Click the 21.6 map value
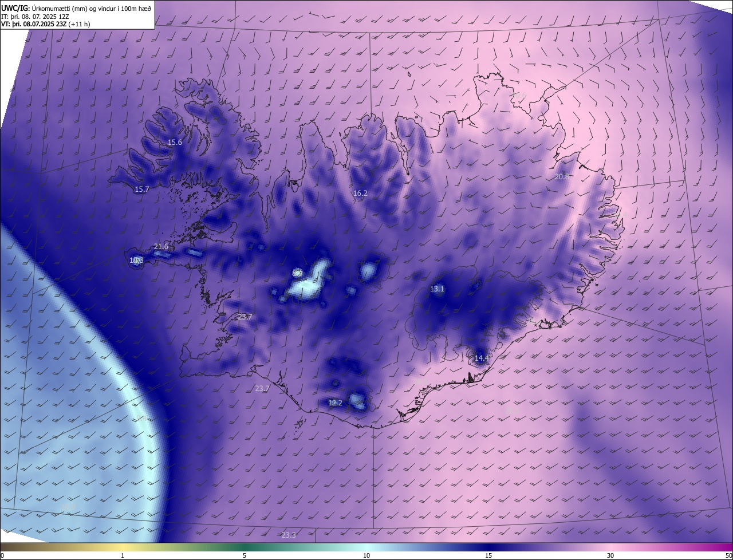The image size is (733, 560). click(x=161, y=247)
